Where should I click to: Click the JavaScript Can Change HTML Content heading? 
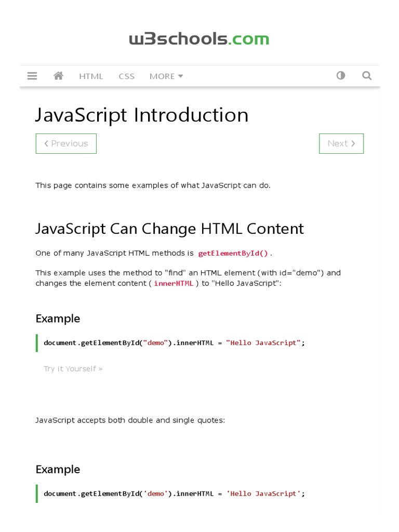(x=169, y=229)
